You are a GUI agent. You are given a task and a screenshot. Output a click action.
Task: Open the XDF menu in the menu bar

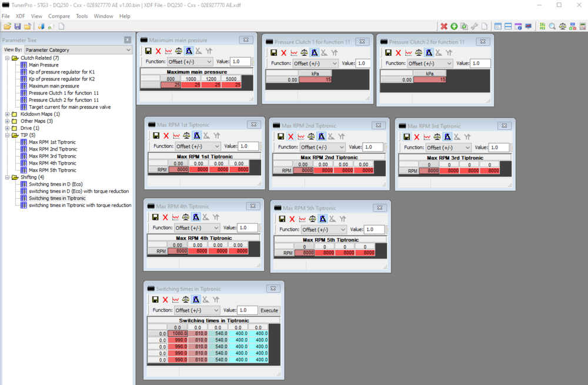click(20, 16)
